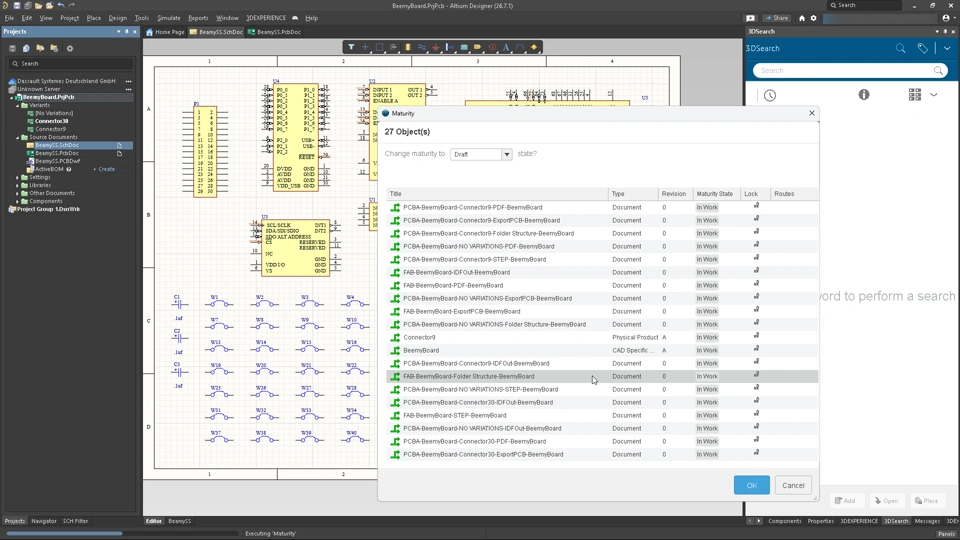Select the Connector30 variant in the project tree

click(x=51, y=121)
